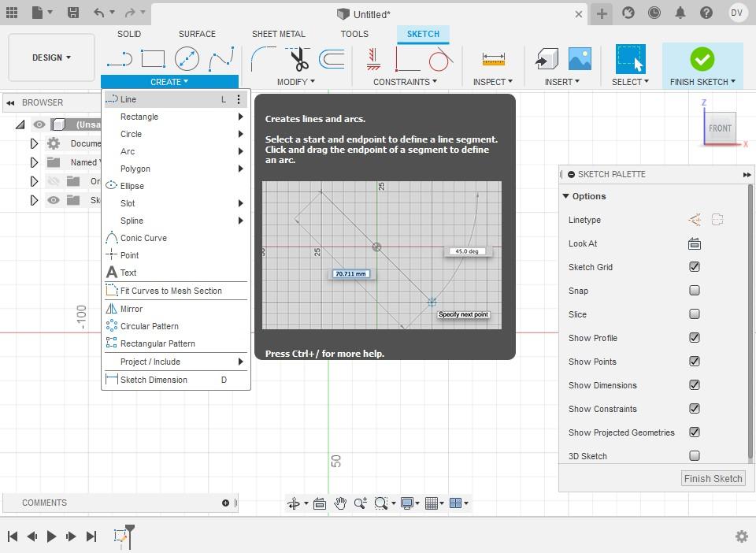The height and width of the screenshot is (553, 756).
Task: Expand the Document Settings tree node
Action: [34, 143]
